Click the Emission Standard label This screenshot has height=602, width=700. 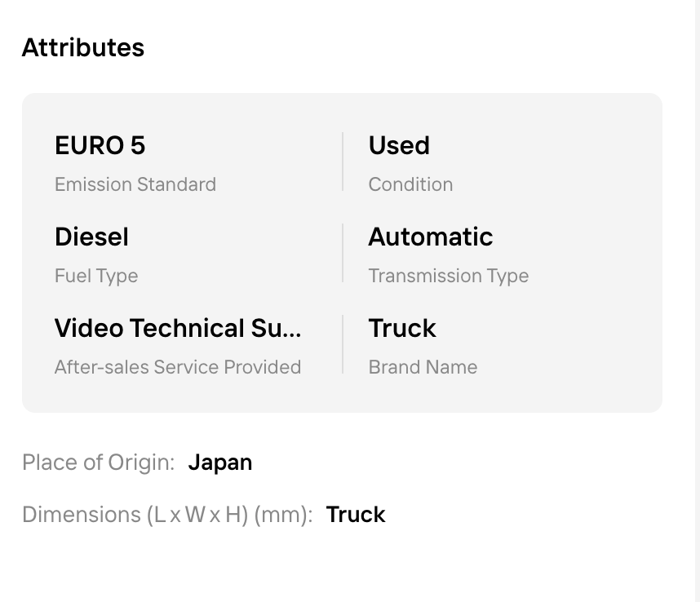(135, 184)
